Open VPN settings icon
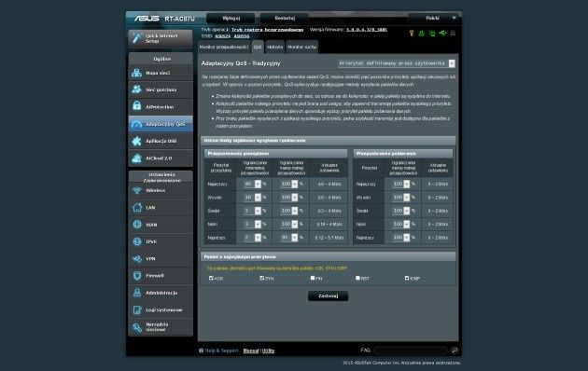 tap(137, 258)
